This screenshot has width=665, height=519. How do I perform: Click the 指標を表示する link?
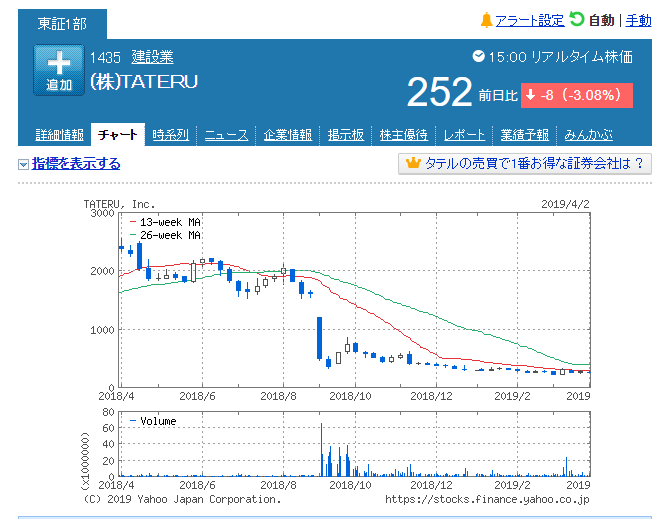76,164
